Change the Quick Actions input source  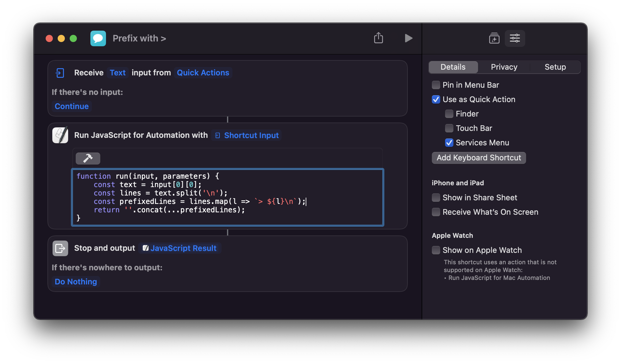click(203, 73)
